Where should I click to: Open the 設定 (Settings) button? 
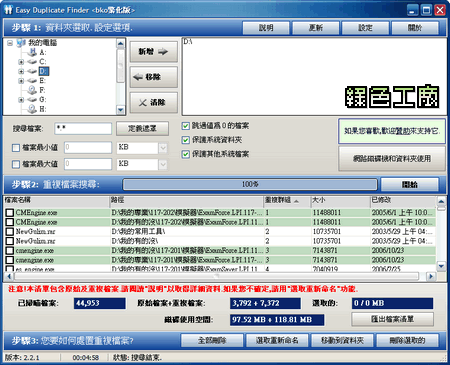[x=365, y=28]
